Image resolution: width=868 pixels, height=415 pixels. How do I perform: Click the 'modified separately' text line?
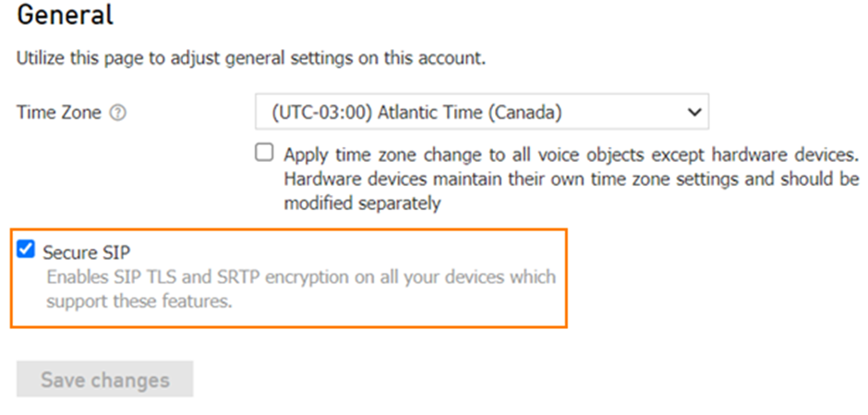pos(362,203)
